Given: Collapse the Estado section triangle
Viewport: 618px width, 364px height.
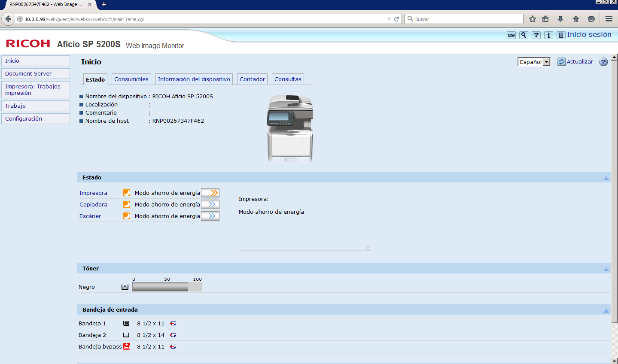Looking at the screenshot, I should (x=606, y=178).
